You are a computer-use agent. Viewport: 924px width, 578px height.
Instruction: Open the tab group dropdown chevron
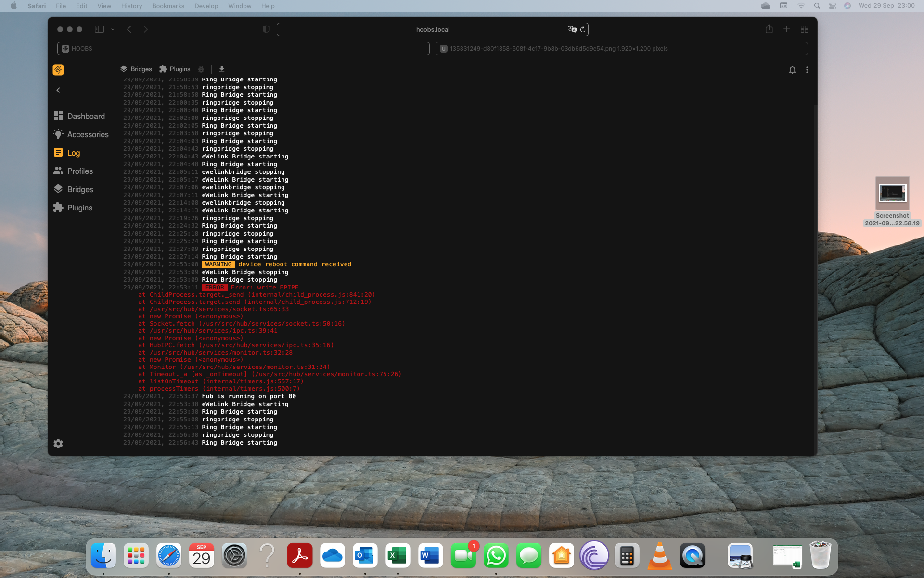(113, 29)
